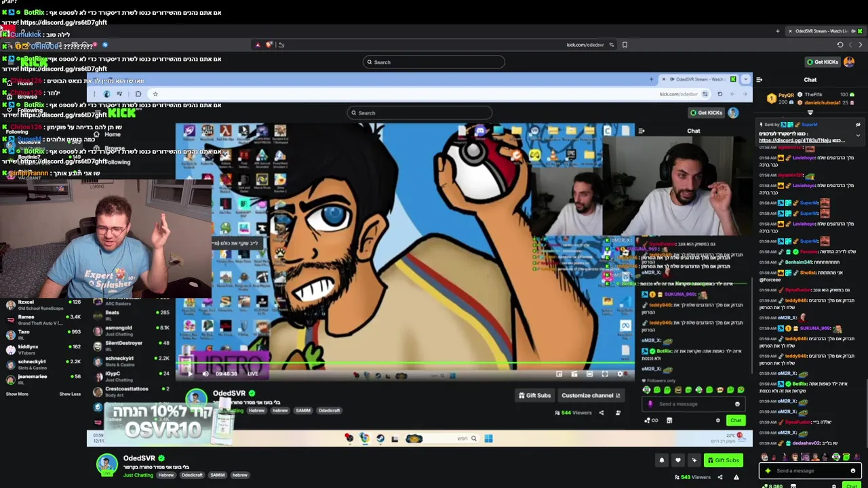Image resolution: width=868 pixels, height=488 pixels.
Task: Toggle follow with the heart button
Action: [677, 460]
